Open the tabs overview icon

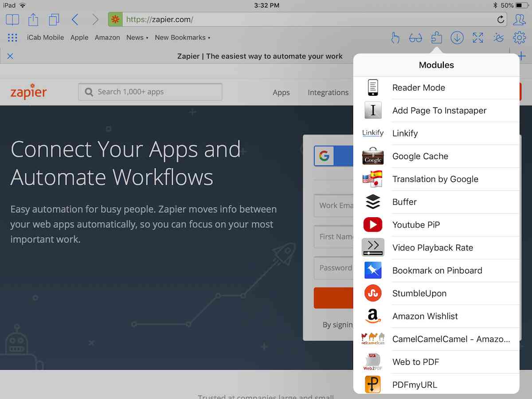pos(54,20)
